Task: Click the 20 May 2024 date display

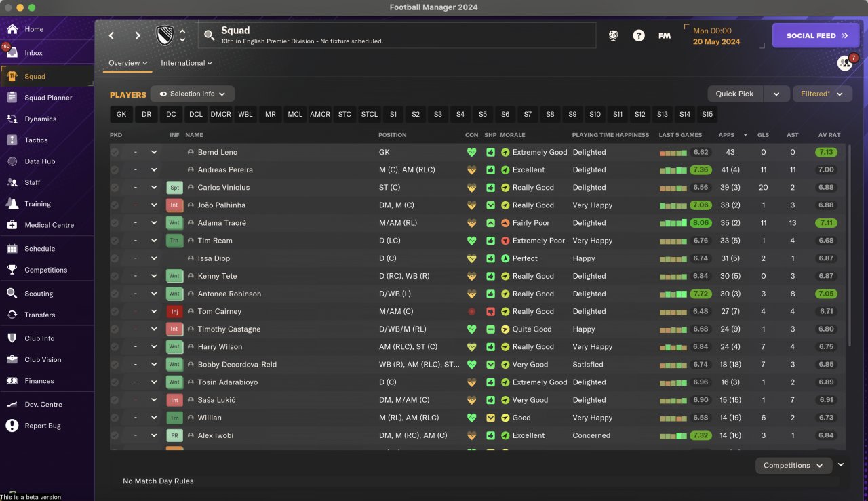Action: (717, 42)
